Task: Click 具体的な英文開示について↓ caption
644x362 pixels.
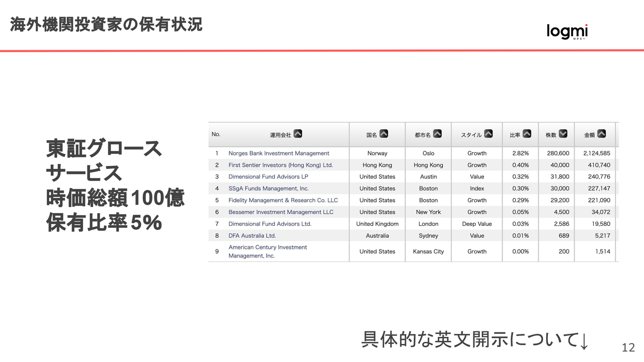Action: tap(475, 339)
